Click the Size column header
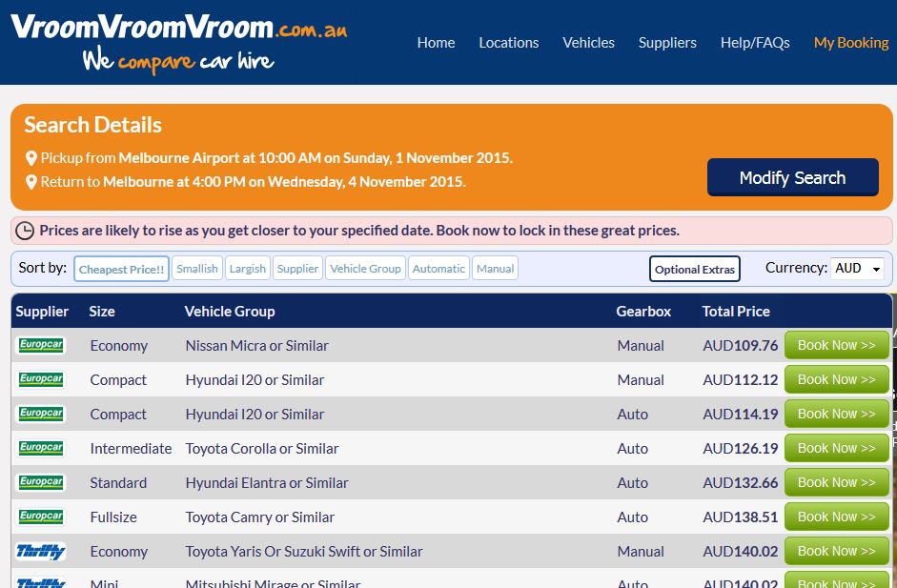The image size is (897, 588). (x=102, y=312)
